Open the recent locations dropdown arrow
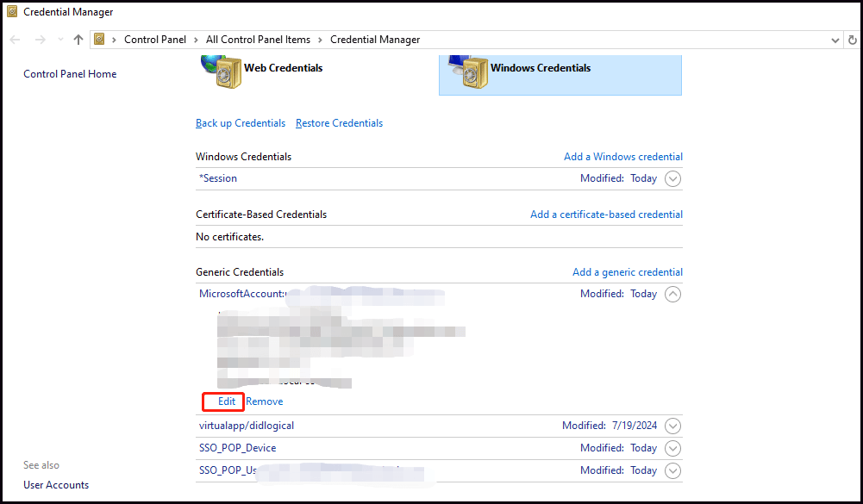The width and height of the screenshot is (863, 504). tap(60, 40)
